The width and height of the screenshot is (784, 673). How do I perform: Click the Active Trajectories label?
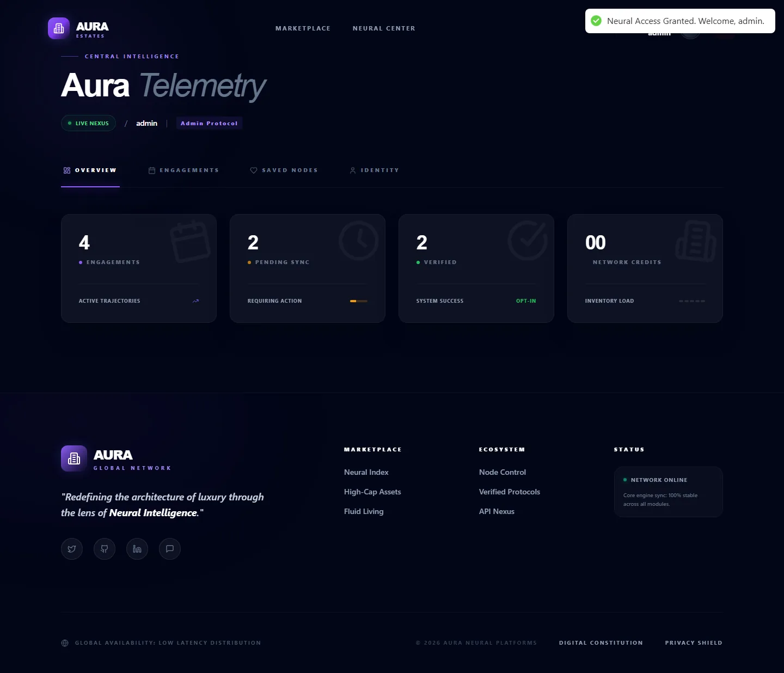[109, 301]
